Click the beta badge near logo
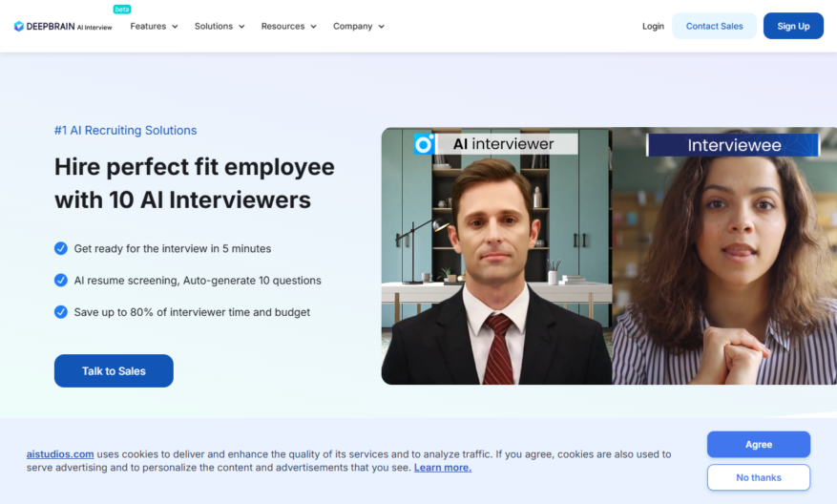Screen dimensions: 837x504 pos(122,10)
